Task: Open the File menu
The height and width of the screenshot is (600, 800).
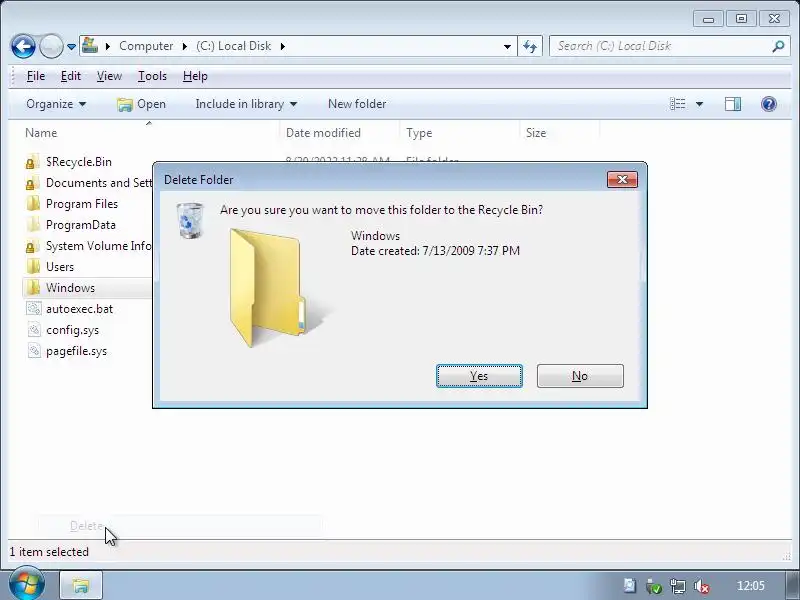Action: 36,76
